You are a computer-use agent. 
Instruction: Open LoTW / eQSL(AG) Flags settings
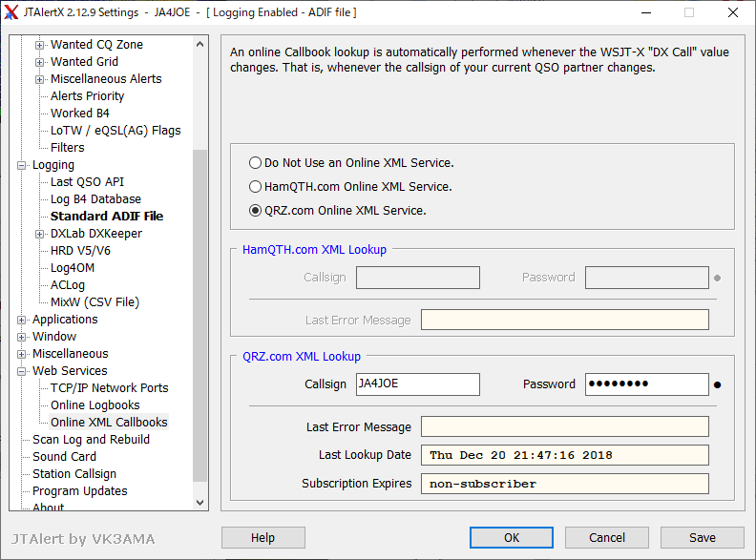(115, 131)
